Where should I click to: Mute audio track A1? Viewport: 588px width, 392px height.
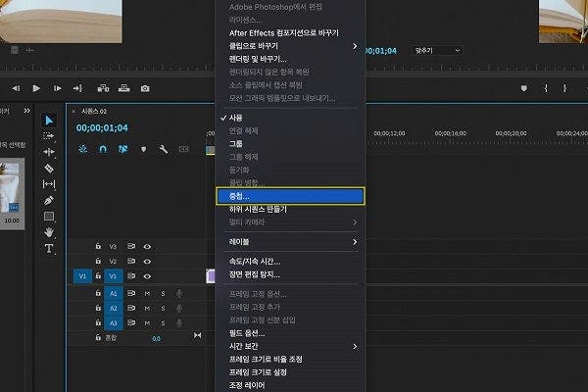147,293
